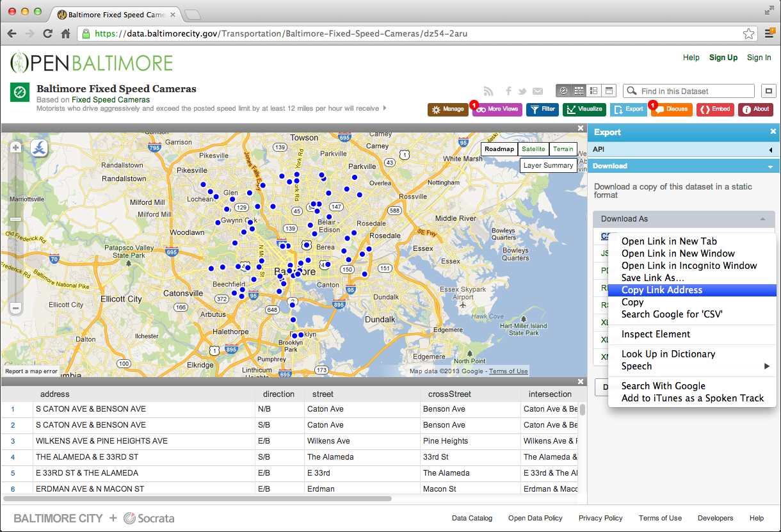781x532 pixels.
Task: Select the Roadmap map type
Action: (499, 149)
